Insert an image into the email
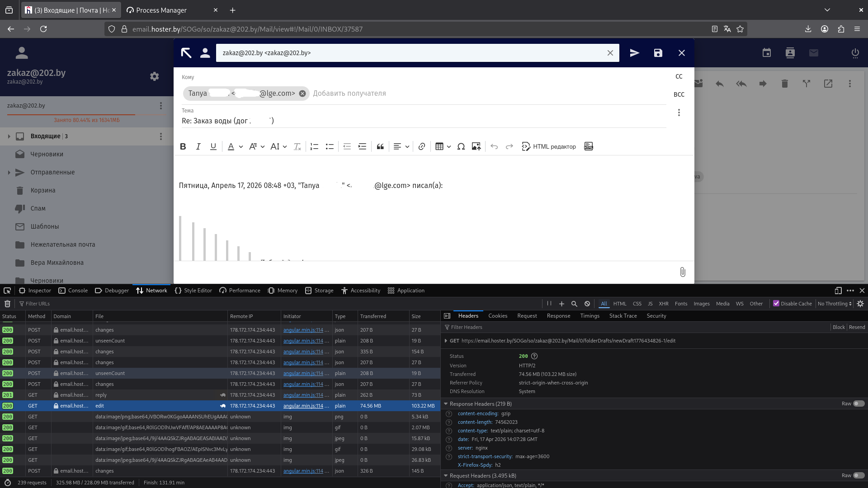Screen dimensions: 868x488 tap(476, 146)
